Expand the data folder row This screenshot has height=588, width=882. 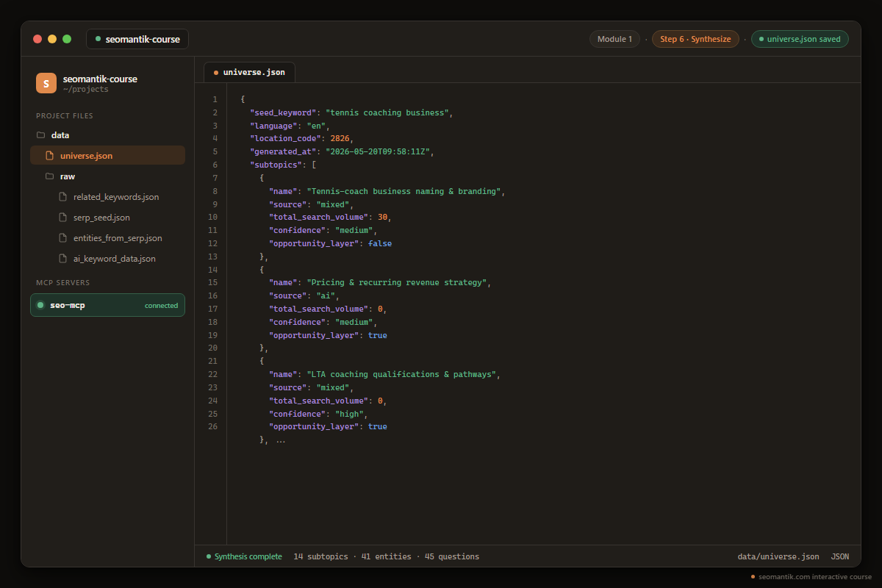[107, 135]
